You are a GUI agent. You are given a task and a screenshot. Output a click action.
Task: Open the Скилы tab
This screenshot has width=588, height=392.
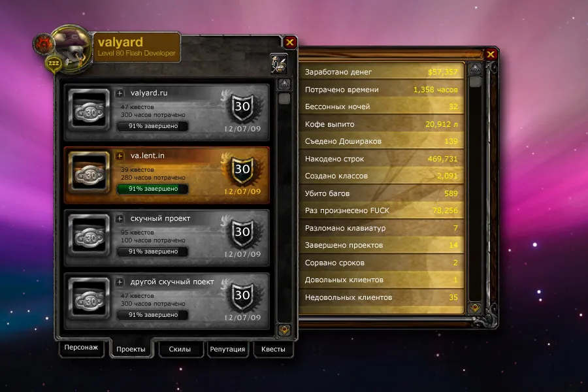180,350
